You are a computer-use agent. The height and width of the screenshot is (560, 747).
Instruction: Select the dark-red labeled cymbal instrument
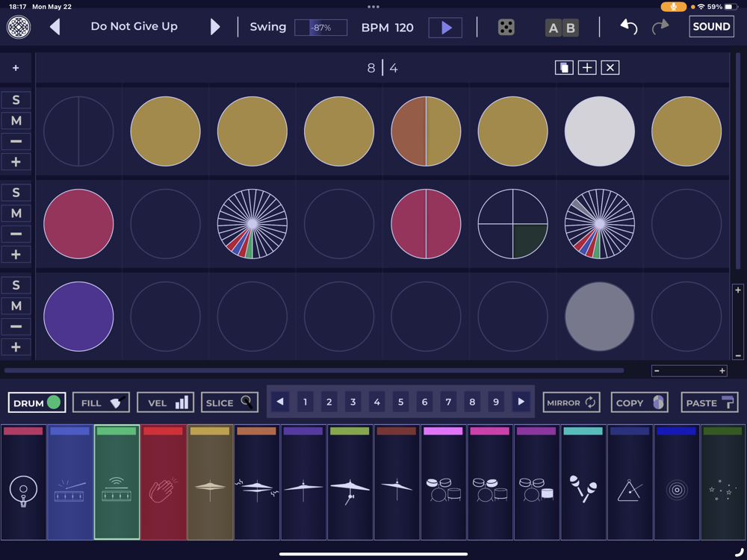pos(397,482)
